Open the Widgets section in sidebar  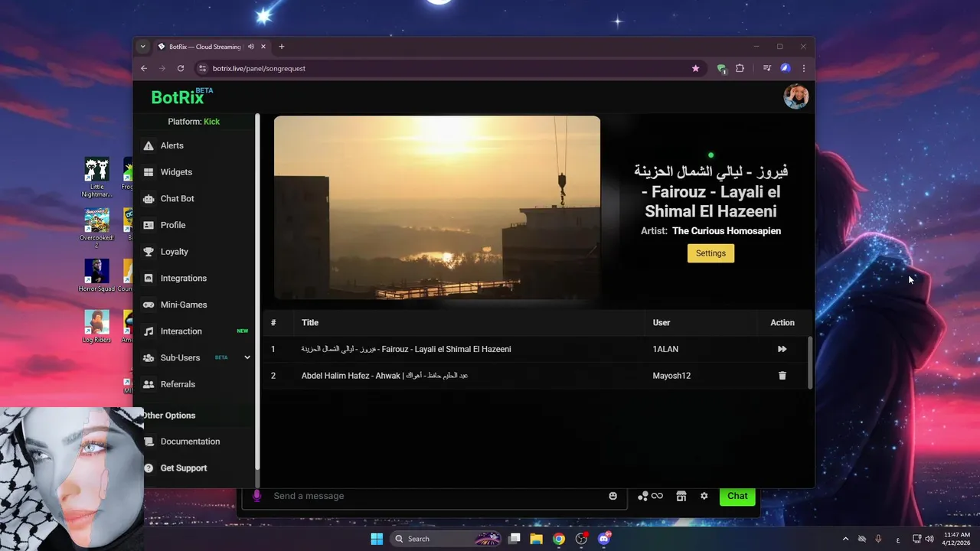(195, 172)
